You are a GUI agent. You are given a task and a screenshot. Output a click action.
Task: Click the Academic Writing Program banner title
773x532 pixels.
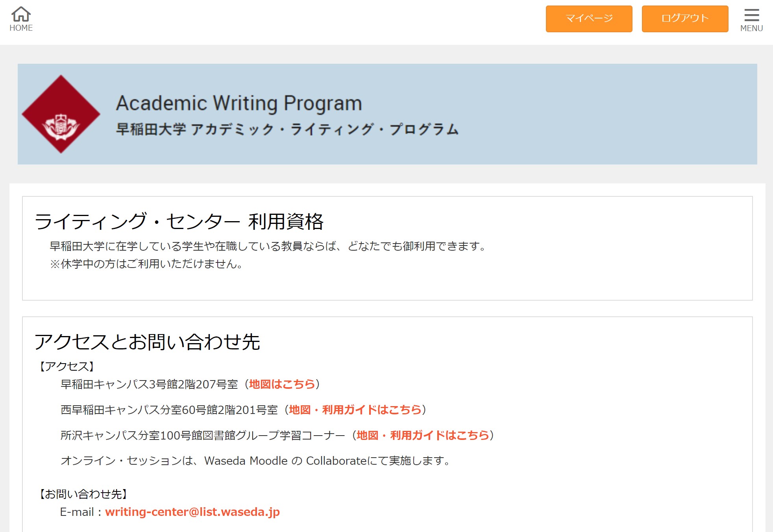click(239, 103)
